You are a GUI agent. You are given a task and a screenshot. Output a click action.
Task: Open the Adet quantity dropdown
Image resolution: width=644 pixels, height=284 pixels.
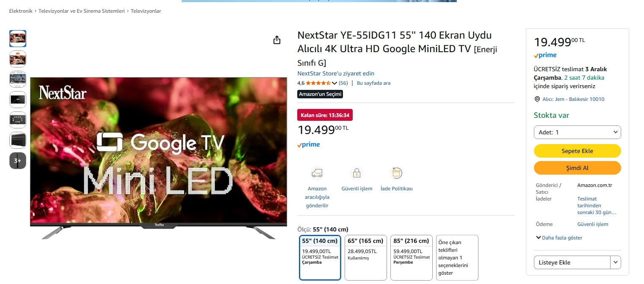click(577, 132)
